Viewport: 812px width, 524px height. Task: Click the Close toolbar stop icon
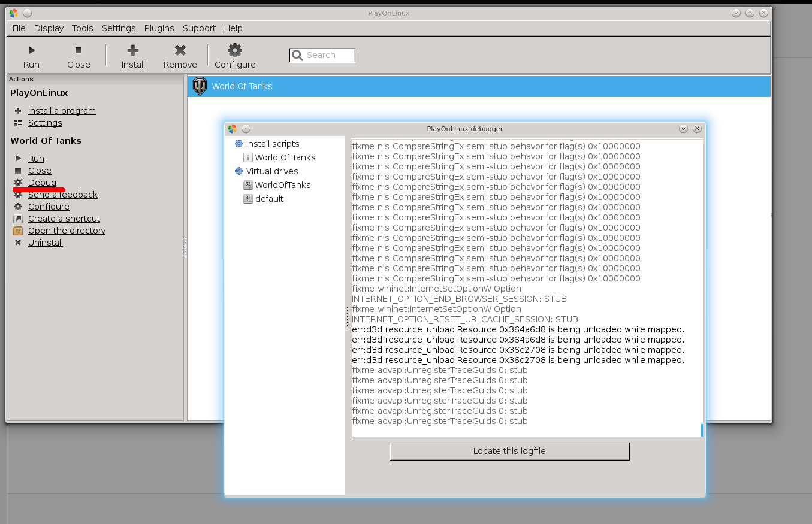click(79, 50)
